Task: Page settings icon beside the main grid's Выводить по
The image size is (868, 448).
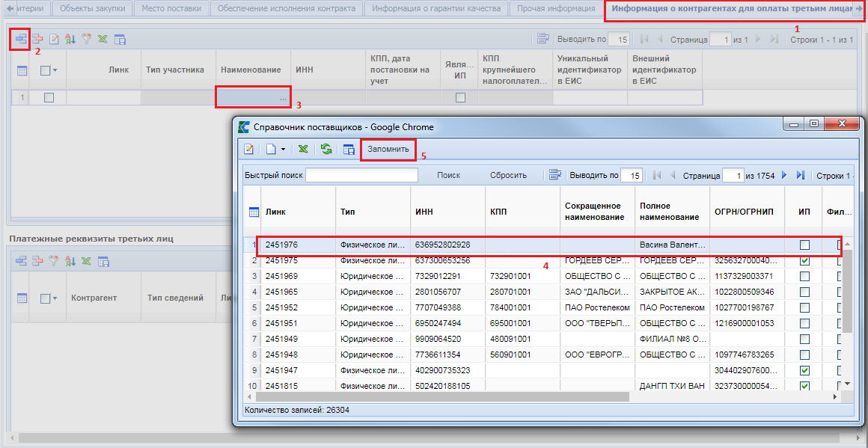Action: tap(543, 40)
